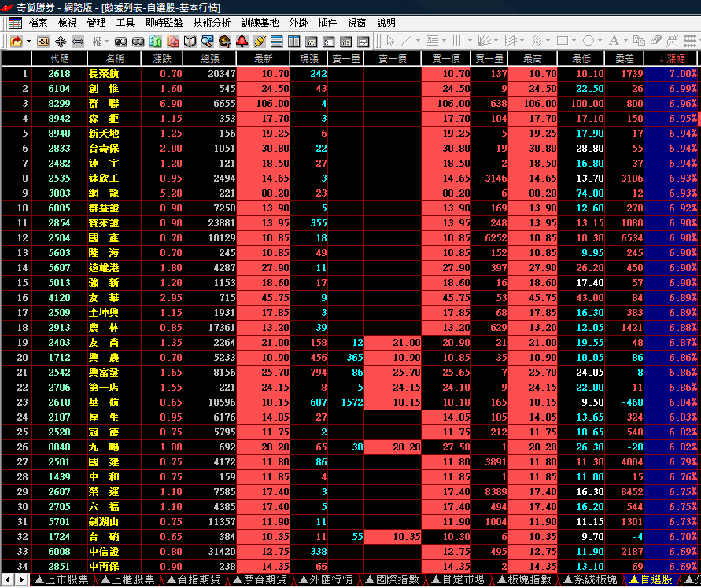Click the eraser tool icon

[x=656, y=41]
